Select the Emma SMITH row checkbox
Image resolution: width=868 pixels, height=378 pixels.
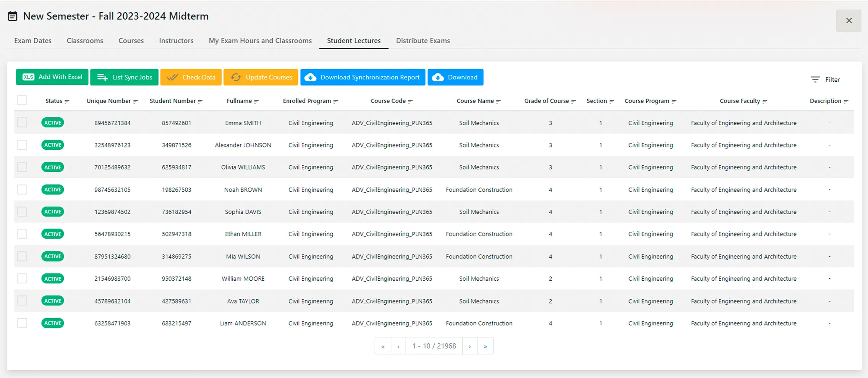tap(22, 123)
